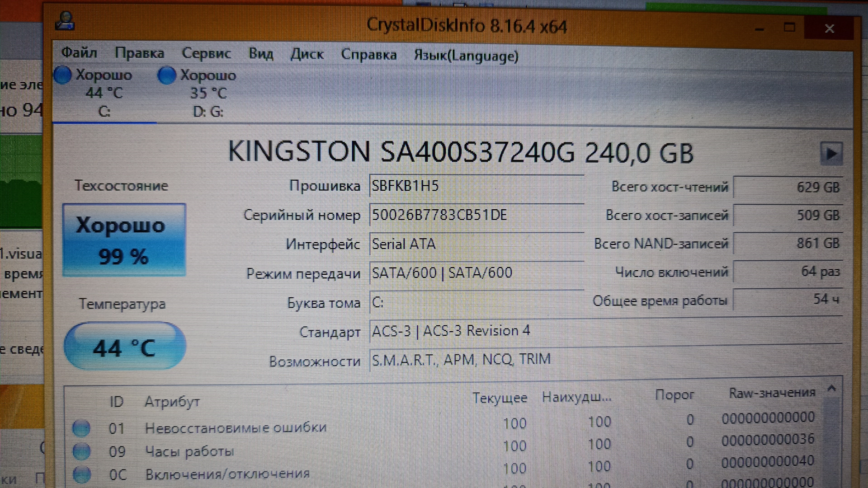Open the Вид menu
Viewport: 868px width, 488px height.
click(x=261, y=54)
